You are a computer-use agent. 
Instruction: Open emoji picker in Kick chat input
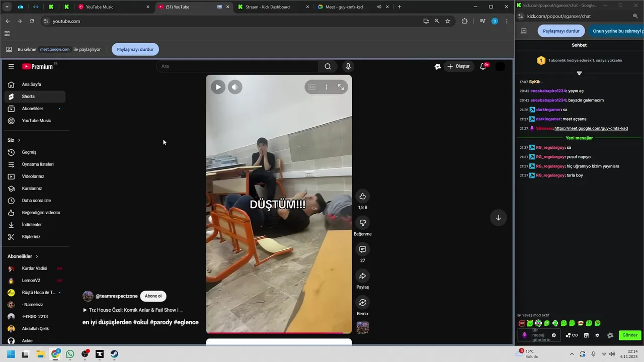point(554,335)
